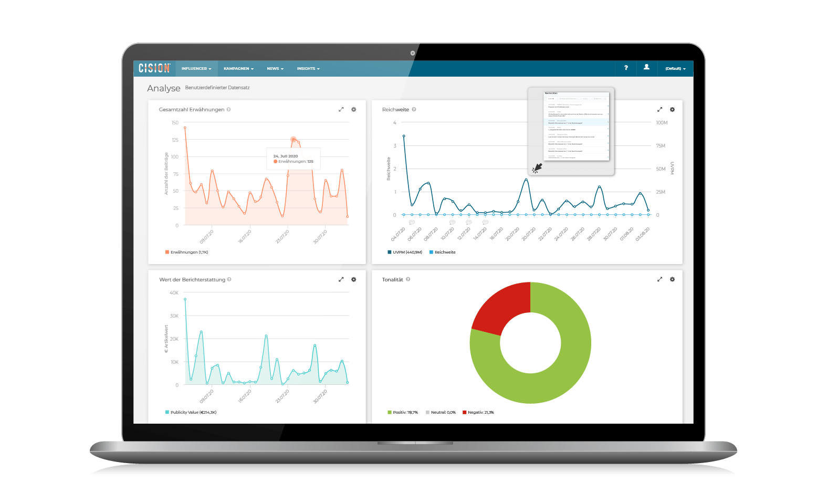Screen dimensions: 827x504
Task: Open the user profile icon
Action: [646, 67]
